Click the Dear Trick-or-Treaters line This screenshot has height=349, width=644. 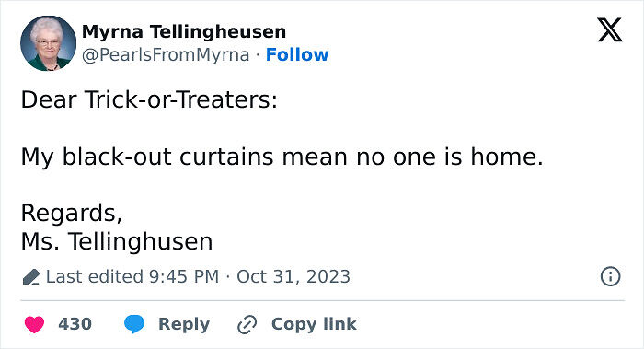149,99
